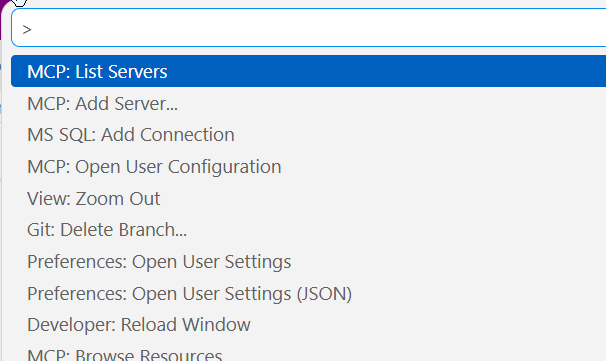Screen dimensions: 606x361
Task: Select MCP: List Servers command
Action: click(x=308, y=71)
